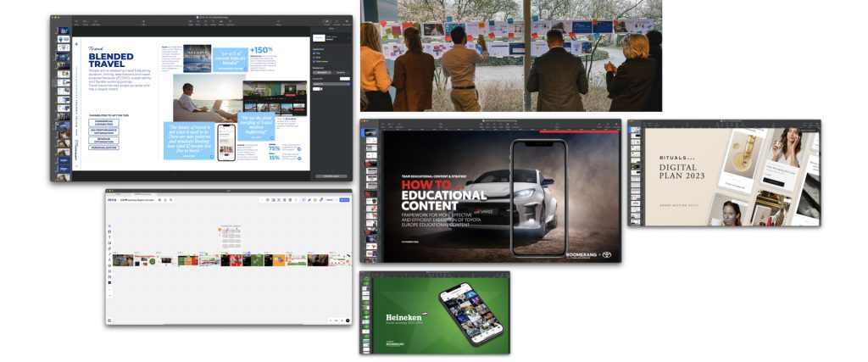Select the Standard tab under Background in Keynote

pyautogui.click(x=322, y=72)
